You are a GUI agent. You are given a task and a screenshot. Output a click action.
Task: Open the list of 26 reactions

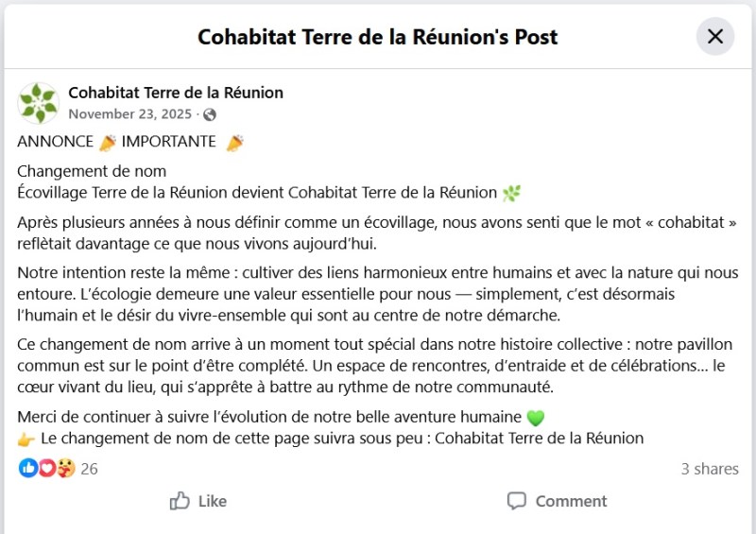[x=90, y=469]
